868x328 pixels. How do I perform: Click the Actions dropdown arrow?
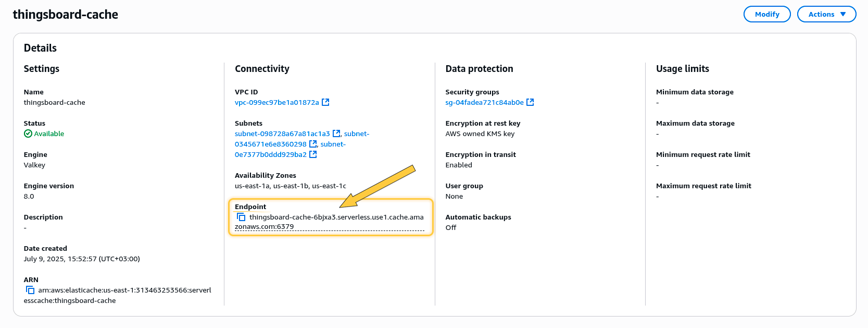point(843,14)
